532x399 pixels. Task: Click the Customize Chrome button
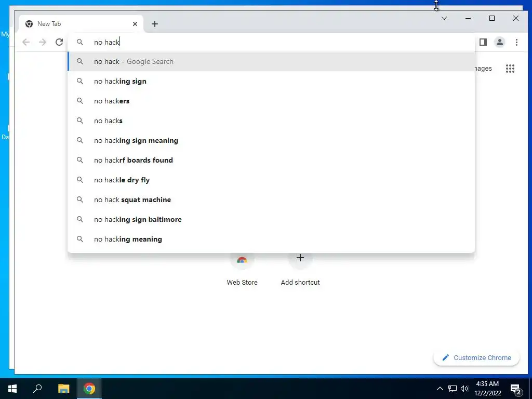point(476,357)
